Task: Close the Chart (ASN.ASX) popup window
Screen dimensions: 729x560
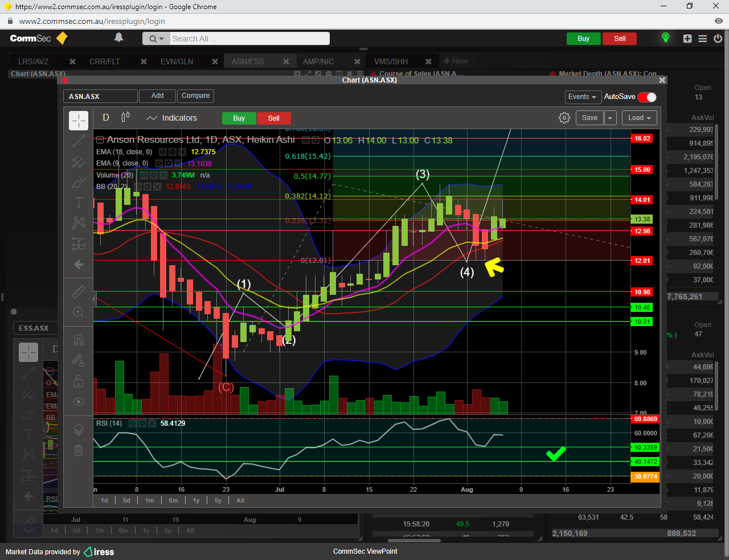Action: (x=662, y=80)
